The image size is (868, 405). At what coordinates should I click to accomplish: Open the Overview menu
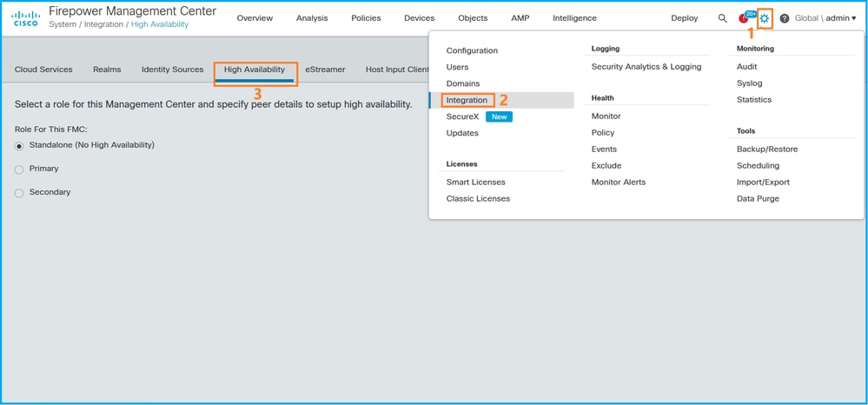click(255, 18)
